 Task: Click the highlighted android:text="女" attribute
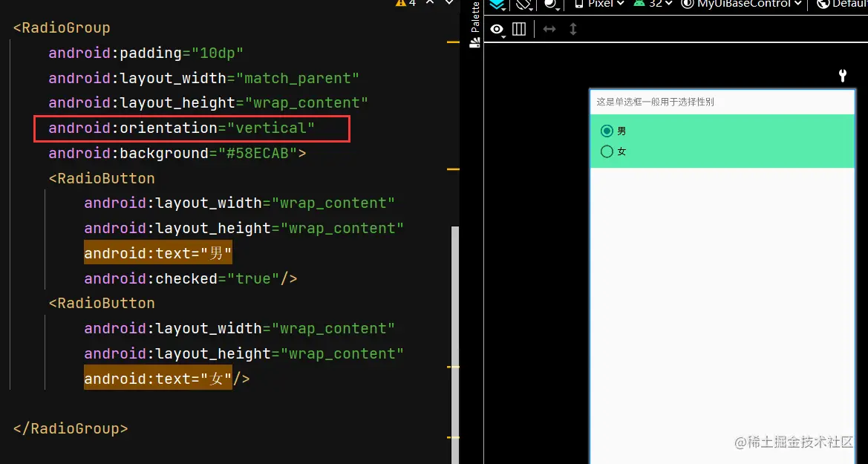pos(157,378)
